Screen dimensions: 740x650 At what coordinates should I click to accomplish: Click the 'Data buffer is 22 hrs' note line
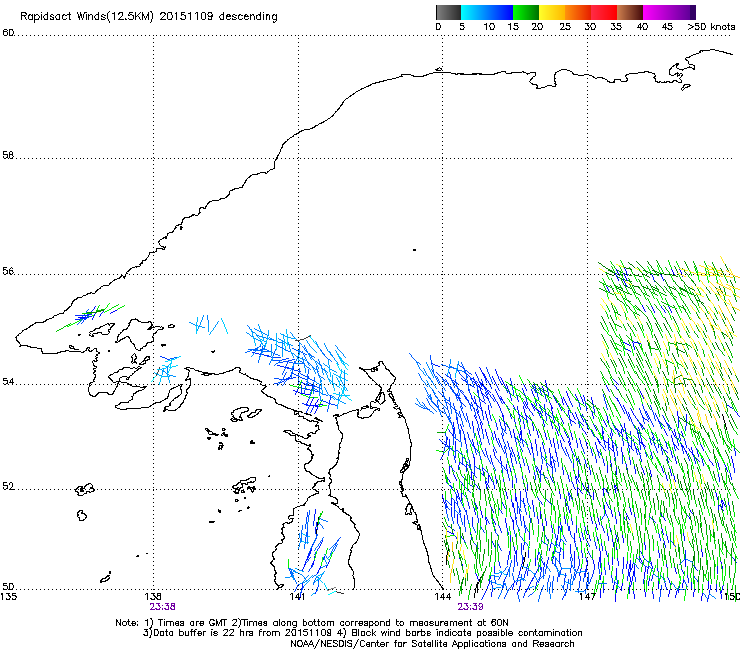pos(362,633)
